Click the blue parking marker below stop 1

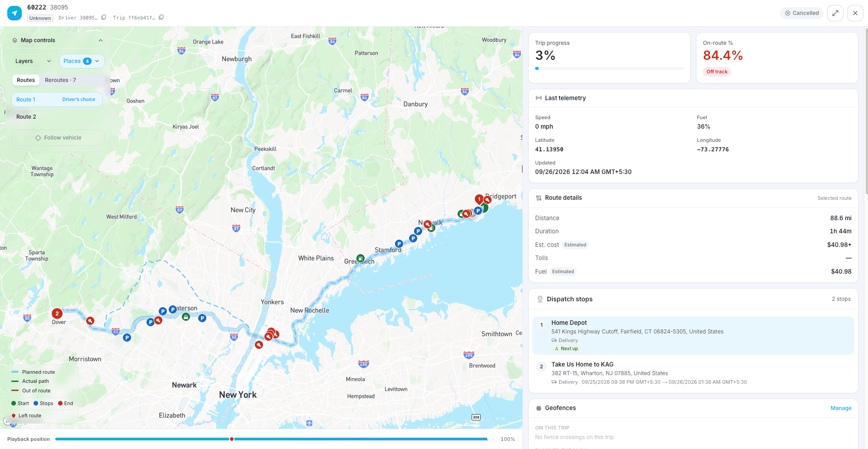pos(478,211)
